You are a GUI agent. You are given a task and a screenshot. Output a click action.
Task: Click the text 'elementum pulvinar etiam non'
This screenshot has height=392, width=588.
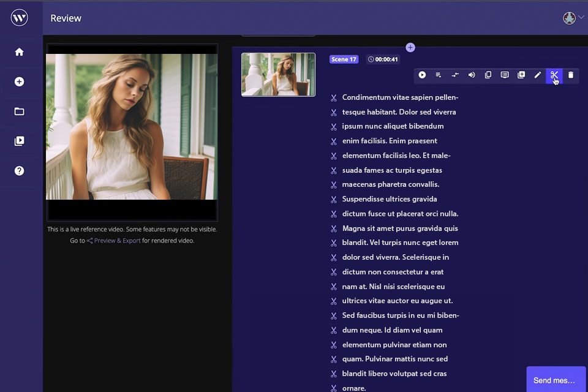click(394, 345)
